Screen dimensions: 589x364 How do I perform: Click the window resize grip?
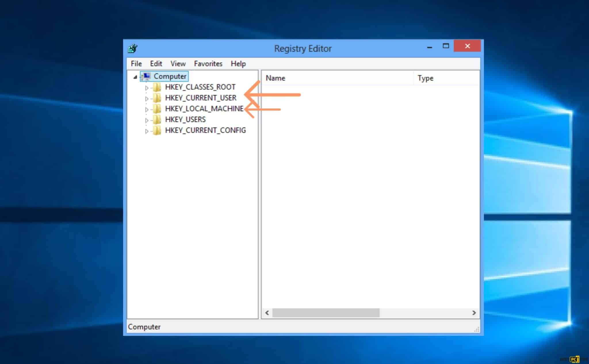coord(477,330)
